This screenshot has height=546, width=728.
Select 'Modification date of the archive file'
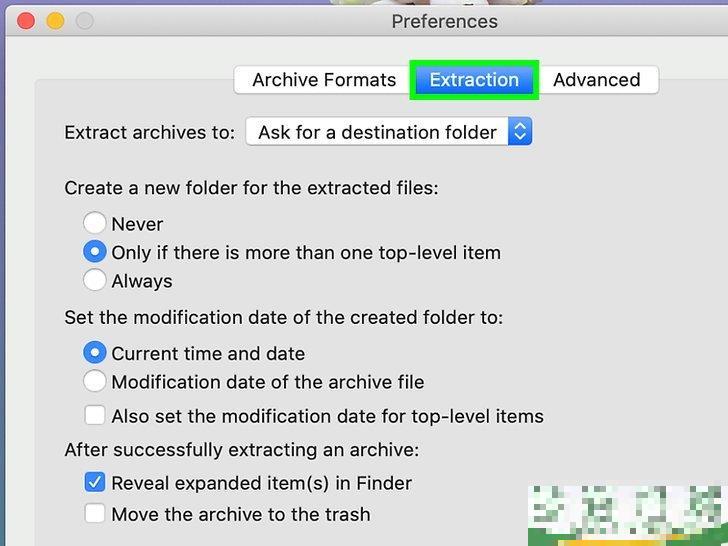95,381
